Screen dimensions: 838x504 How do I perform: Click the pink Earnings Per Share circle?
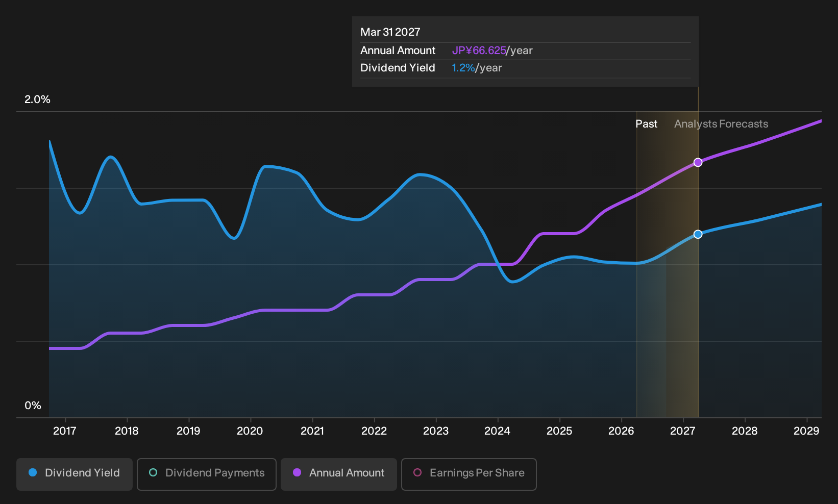[x=417, y=472]
